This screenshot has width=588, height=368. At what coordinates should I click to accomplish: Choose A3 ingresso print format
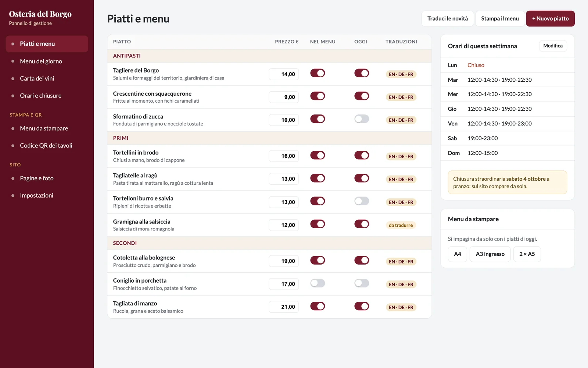pyautogui.click(x=490, y=254)
